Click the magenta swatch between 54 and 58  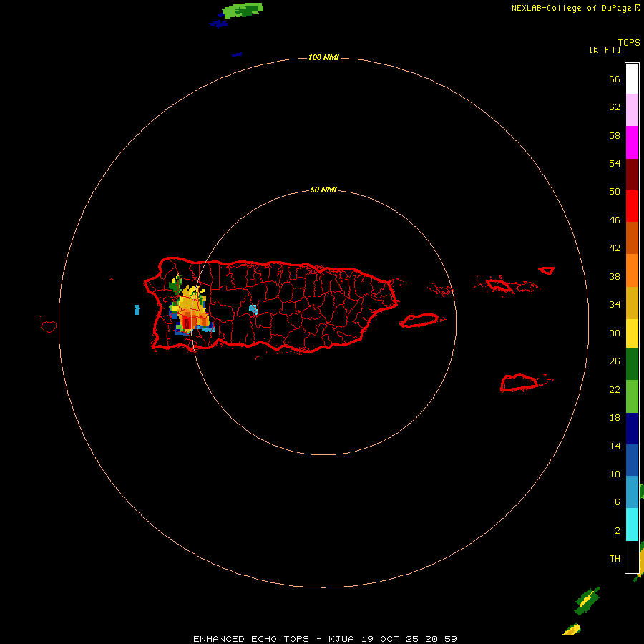pos(632,142)
